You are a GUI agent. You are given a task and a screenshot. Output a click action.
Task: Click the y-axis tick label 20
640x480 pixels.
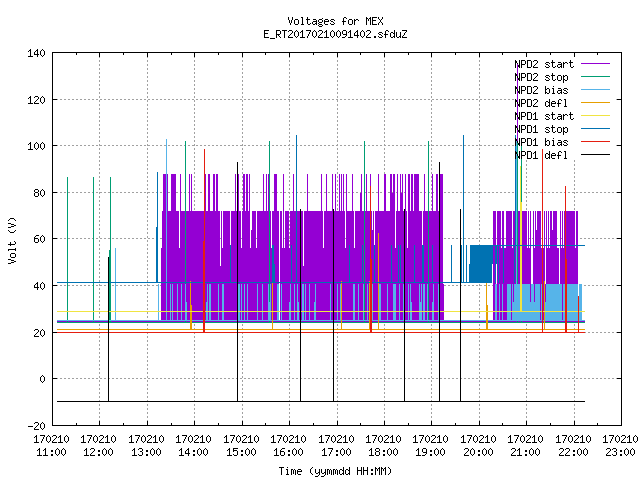[x=39, y=333]
